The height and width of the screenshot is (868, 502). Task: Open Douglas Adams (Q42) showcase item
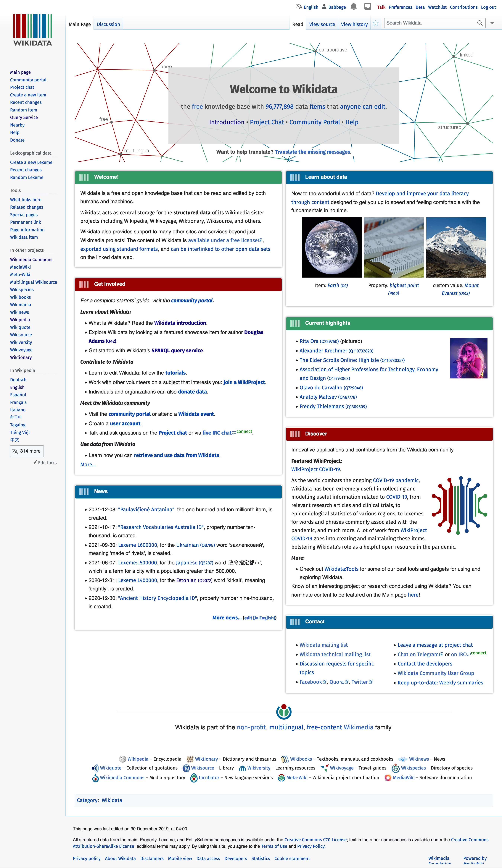[176, 336]
